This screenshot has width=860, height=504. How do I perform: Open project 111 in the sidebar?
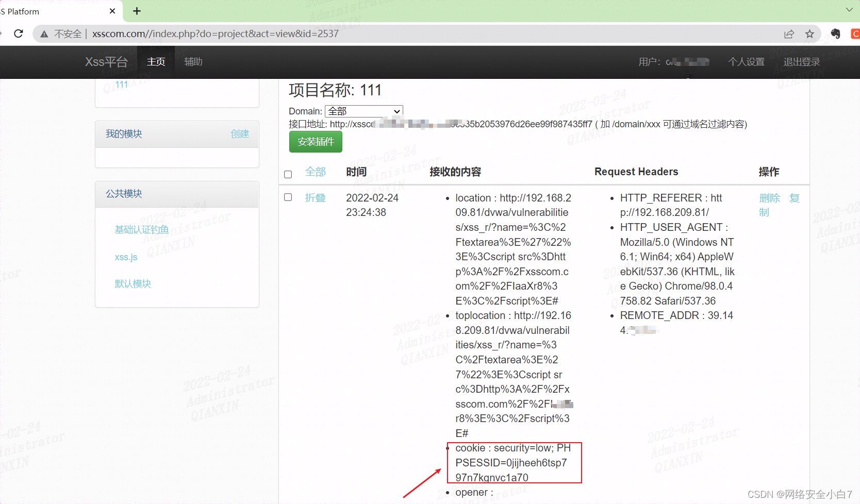(x=122, y=85)
